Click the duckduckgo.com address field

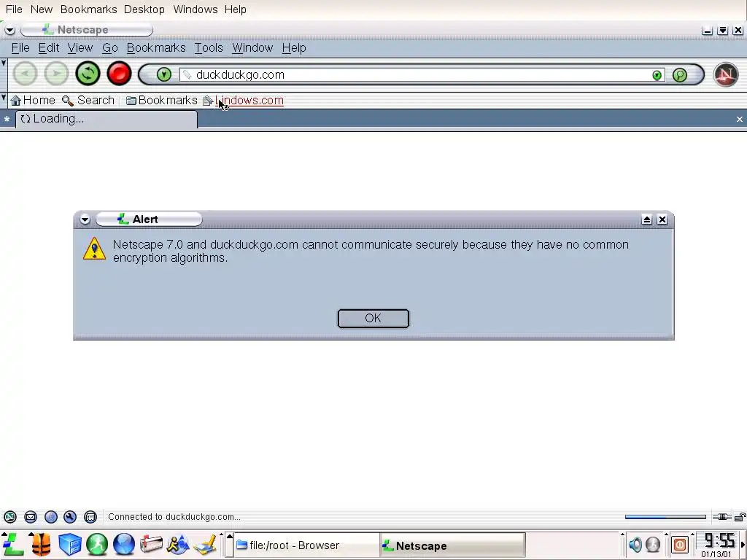tap(422, 75)
